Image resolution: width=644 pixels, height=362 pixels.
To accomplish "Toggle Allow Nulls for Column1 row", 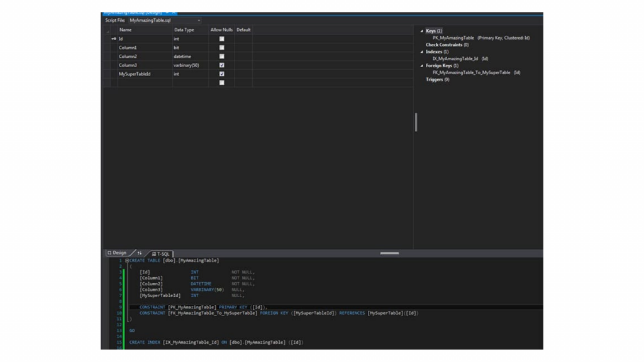I will [x=222, y=48].
